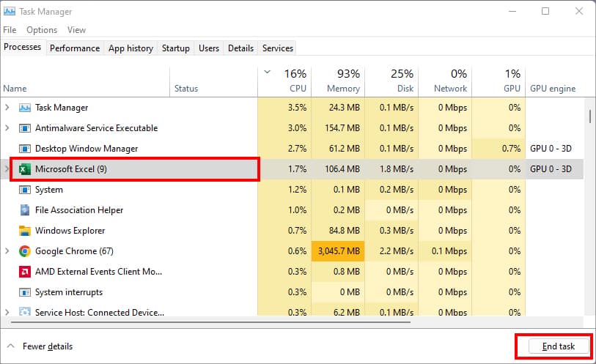
Task: Expand the Antimalware Service Executable group
Action: (x=7, y=128)
